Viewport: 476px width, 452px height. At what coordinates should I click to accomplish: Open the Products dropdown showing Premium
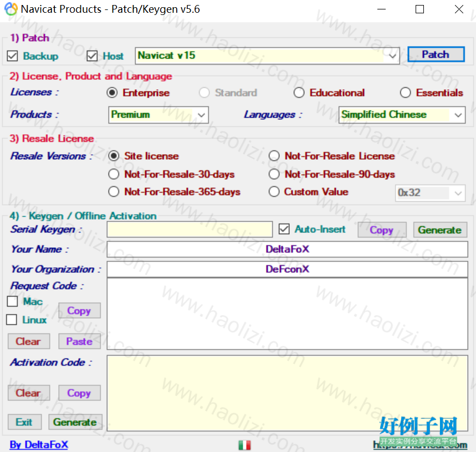tap(158, 115)
